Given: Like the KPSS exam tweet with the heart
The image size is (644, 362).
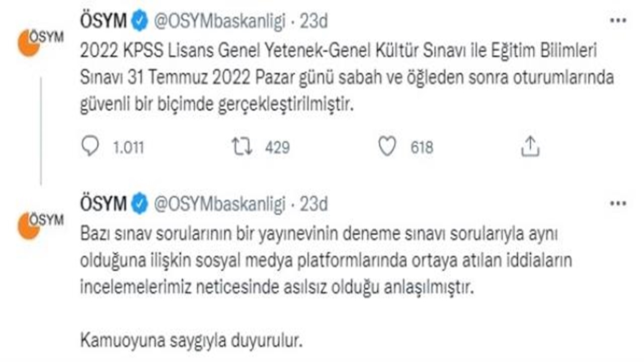Looking at the screenshot, I should [x=387, y=147].
